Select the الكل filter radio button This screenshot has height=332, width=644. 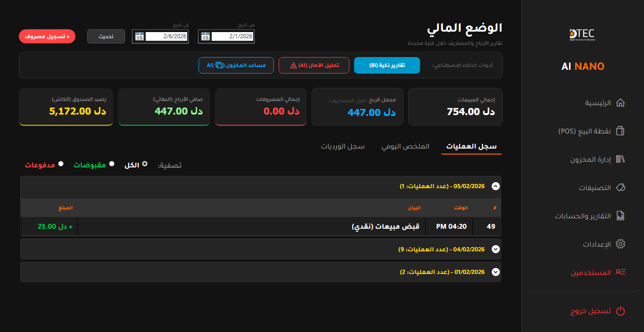(145, 163)
